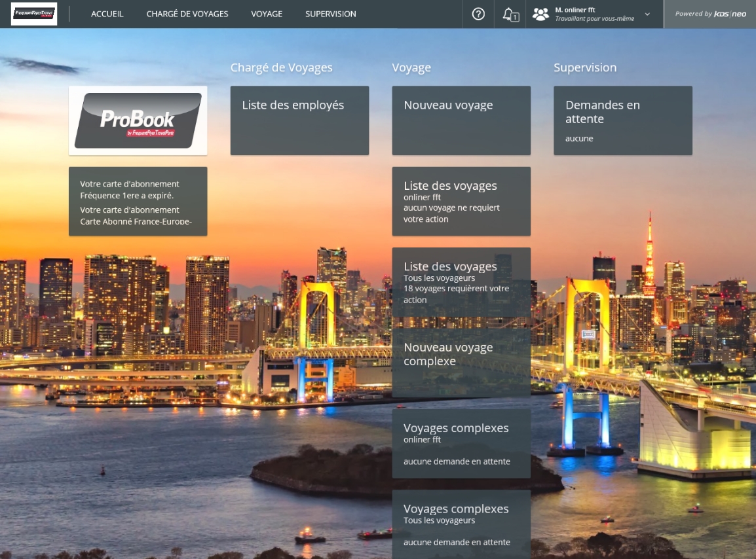
Task: Open the CHARGÉ DE VOYAGES menu
Action: tap(187, 14)
